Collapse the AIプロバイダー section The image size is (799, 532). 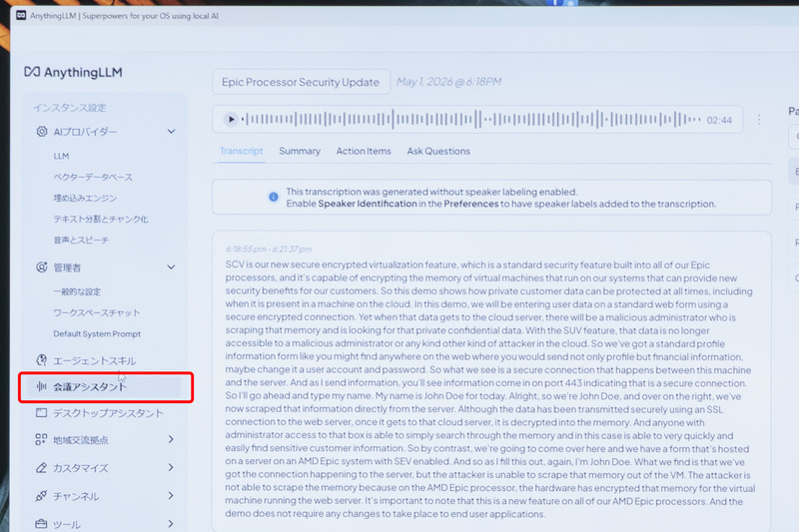point(171,132)
